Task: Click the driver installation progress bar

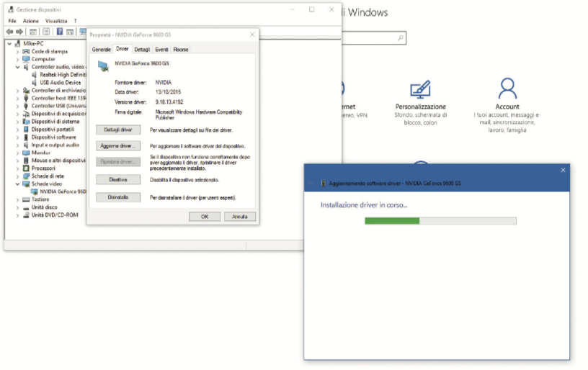Action: click(440, 220)
